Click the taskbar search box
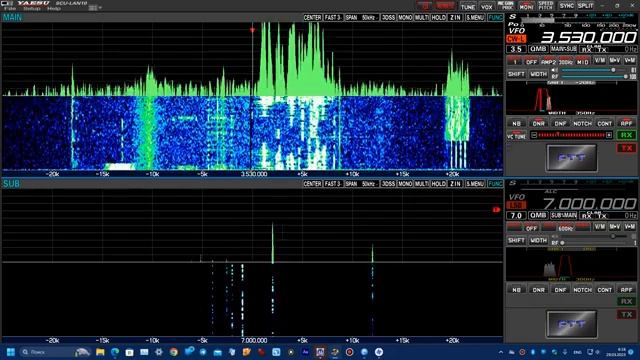This screenshot has width=640, height=360. coord(55,352)
